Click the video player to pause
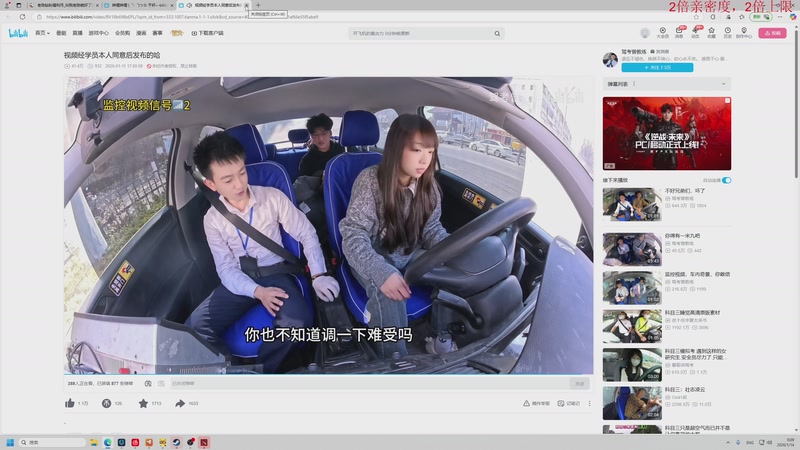 coord(329,226)
